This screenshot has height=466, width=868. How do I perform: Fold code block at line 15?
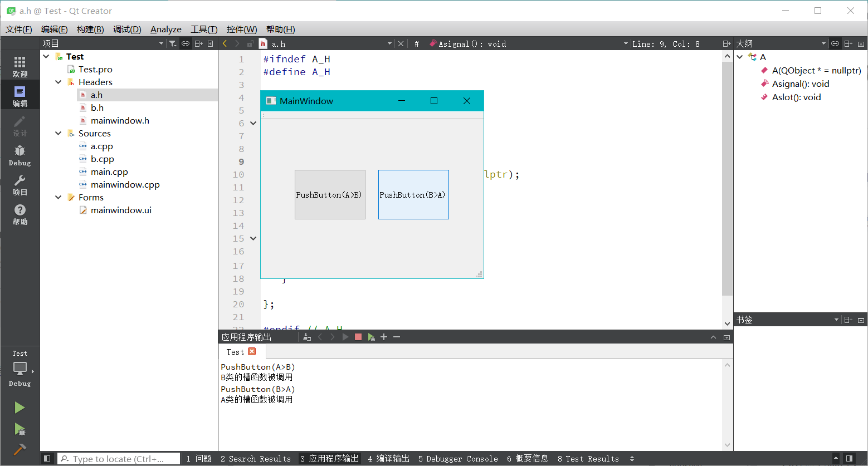(x=253, y=238)
